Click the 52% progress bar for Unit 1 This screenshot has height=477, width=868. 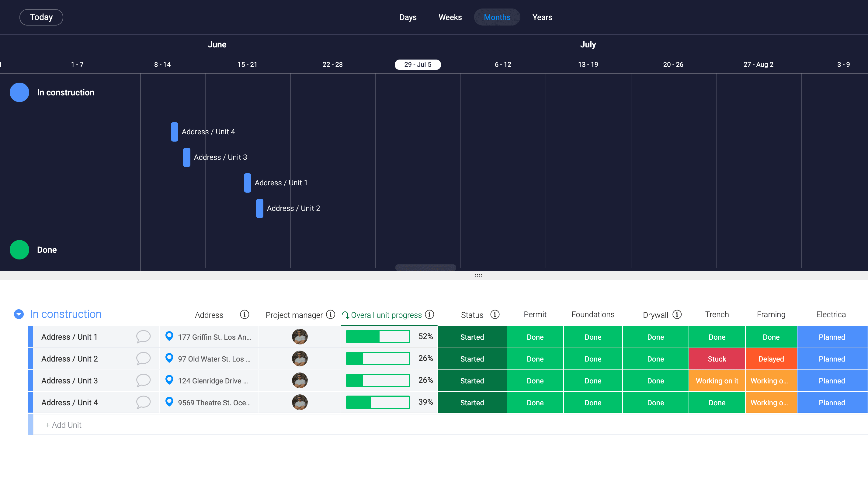click(378, 337)
